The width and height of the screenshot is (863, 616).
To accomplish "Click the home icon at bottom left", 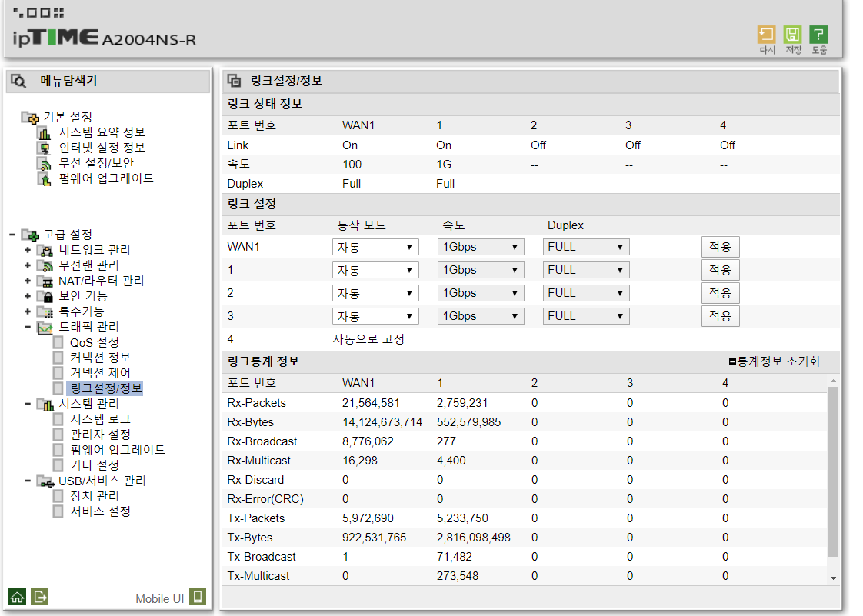I will [17, 596].
